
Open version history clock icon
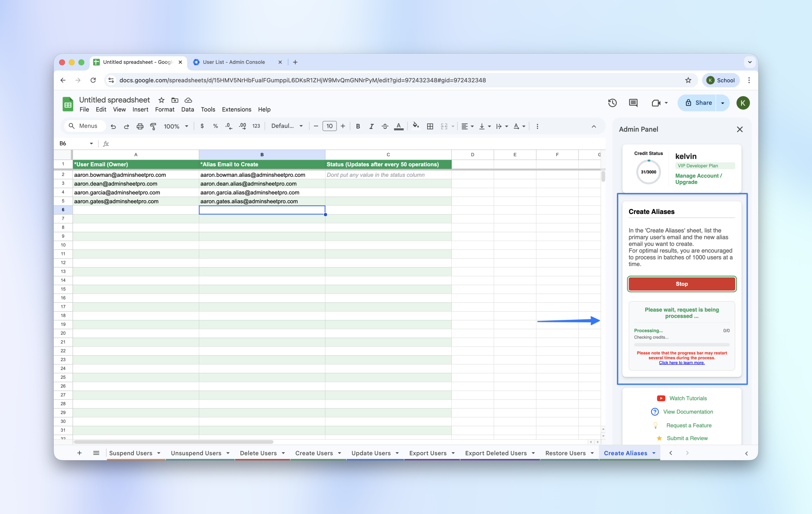point(612,103)
